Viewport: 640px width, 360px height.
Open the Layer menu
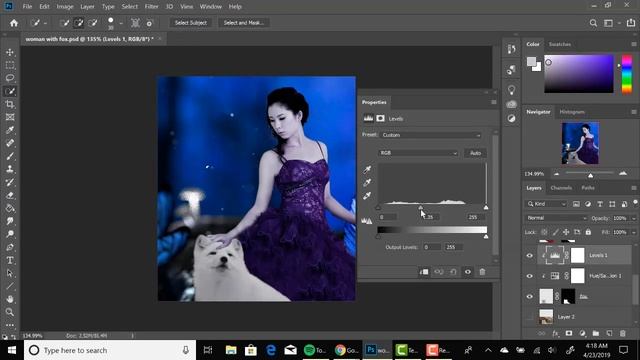(x=87, y=7)
